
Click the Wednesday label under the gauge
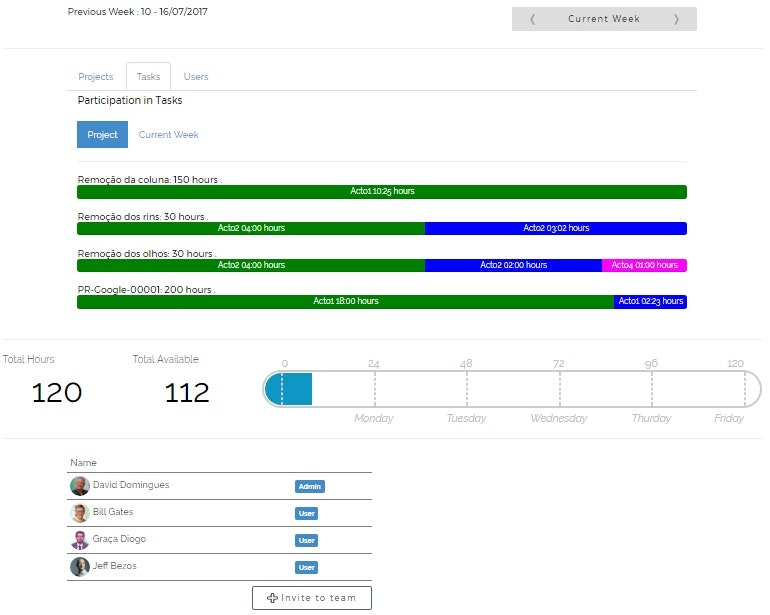pos(559,418)
